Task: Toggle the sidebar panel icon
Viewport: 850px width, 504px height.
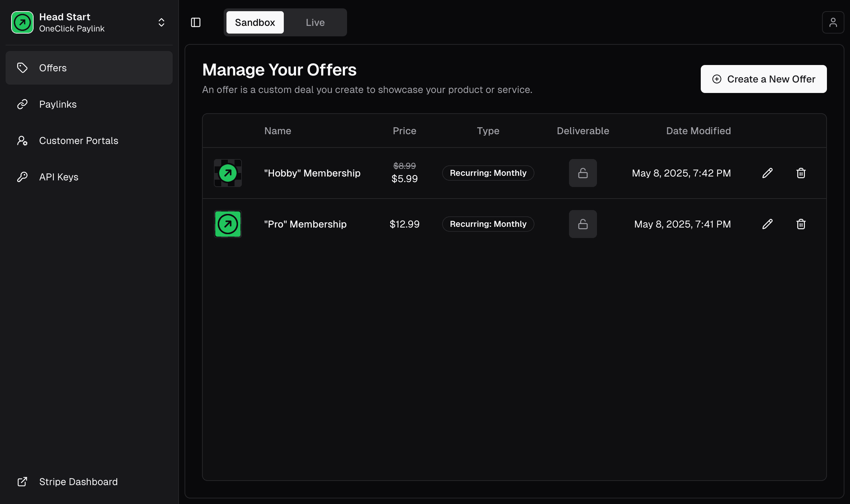Action: click(x=196, y=22)
